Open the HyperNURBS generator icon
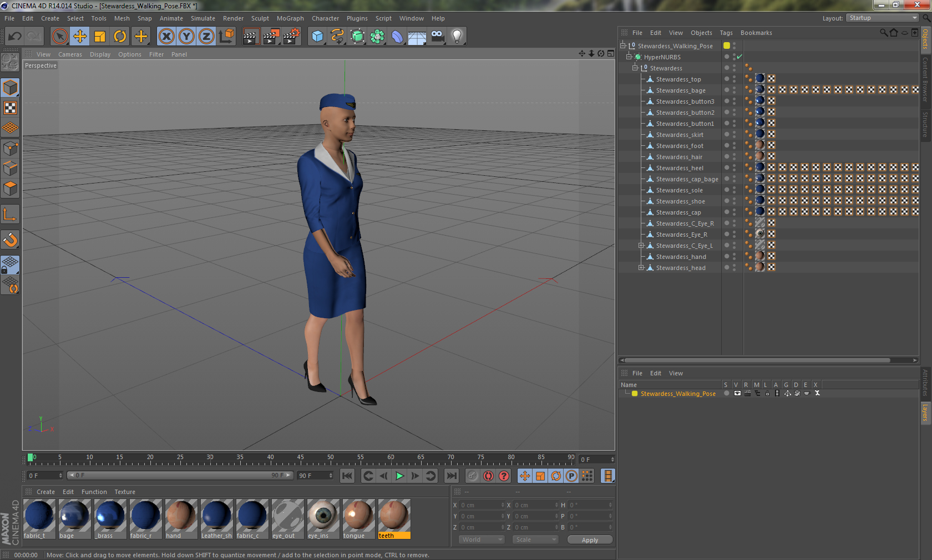 (357, 37)
